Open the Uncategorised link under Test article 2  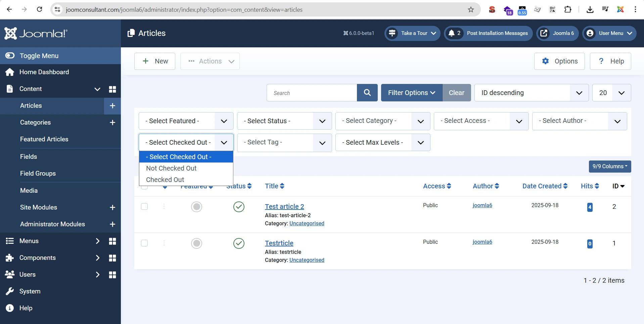tap(307, 224)
